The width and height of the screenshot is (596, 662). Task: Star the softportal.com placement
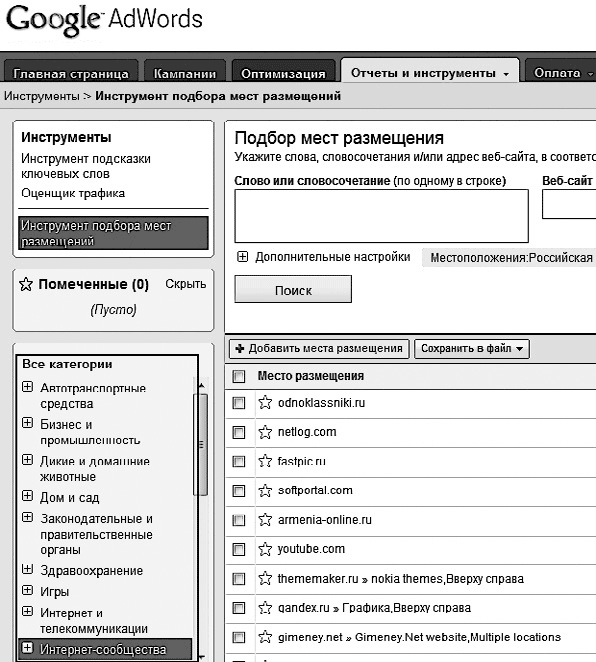tap(265, 491)
